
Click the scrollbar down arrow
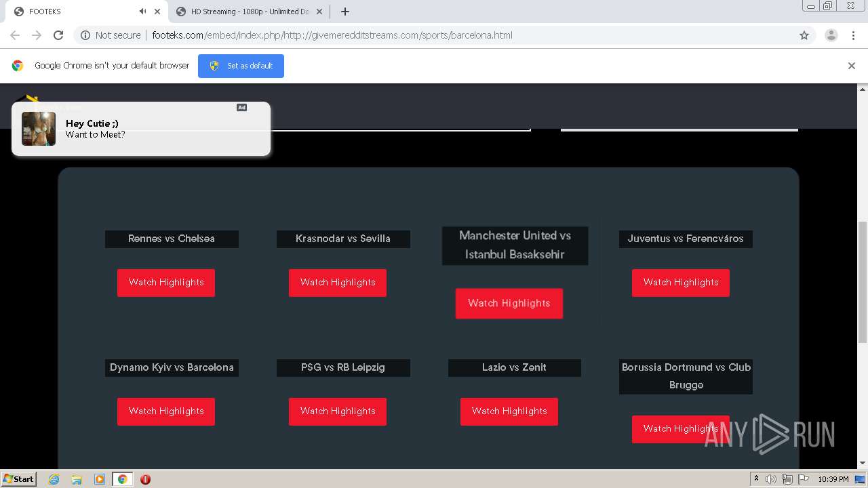pos(863,463)
